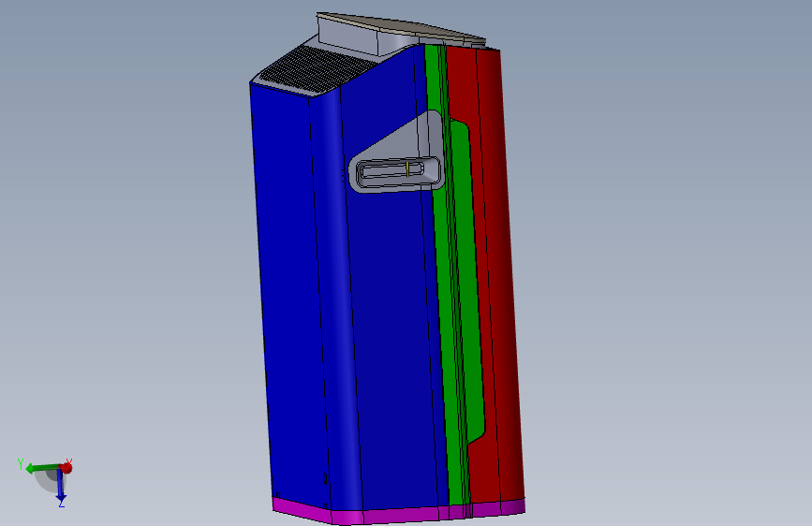Click empty gray background to deselect
Viewport: 812px width, 526px height.
647,259
